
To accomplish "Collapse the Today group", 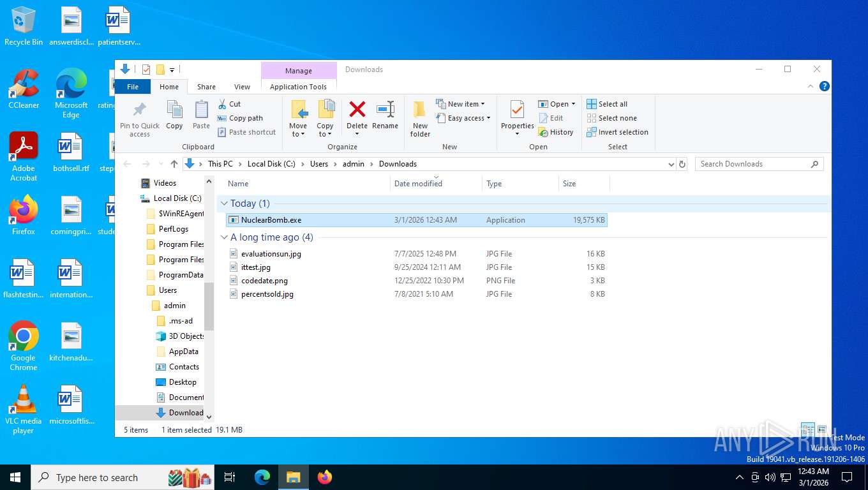I will tap(224, 204).
